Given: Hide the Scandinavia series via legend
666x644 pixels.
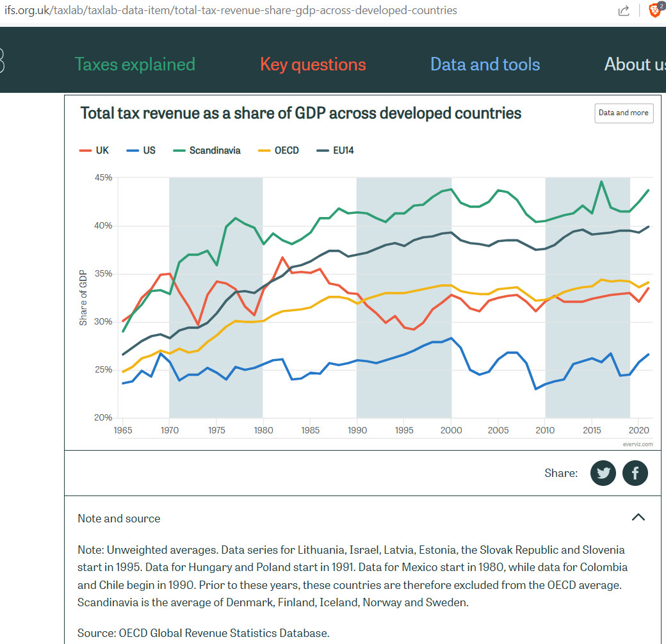Looking at the screenshot, I should (207, 150).
